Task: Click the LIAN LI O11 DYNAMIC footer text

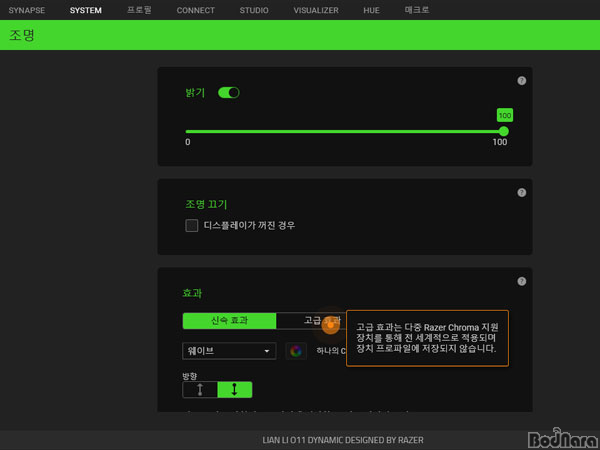Action: 343,440
